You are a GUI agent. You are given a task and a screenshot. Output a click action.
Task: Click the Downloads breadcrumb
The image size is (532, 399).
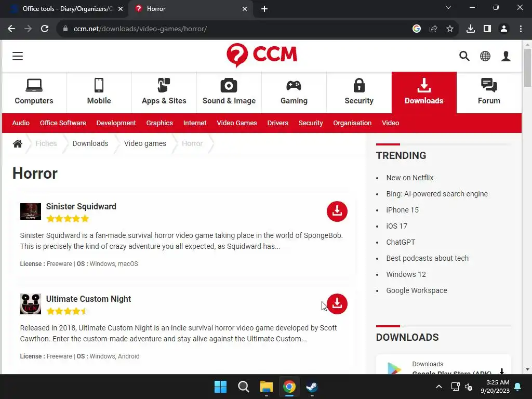(x=90, y=143)
